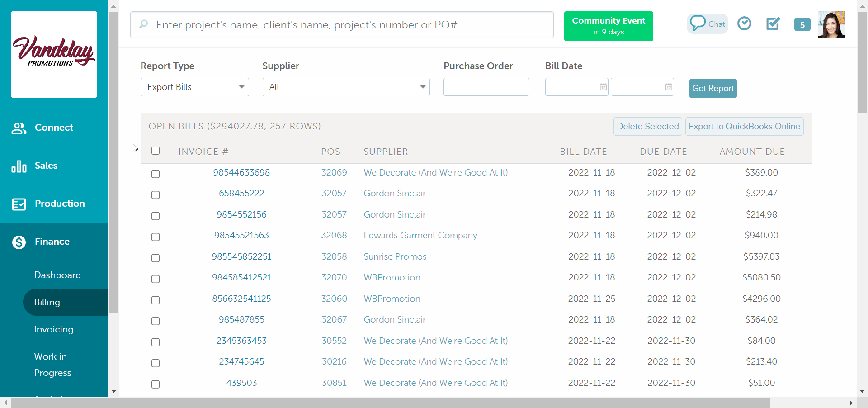Click the user profile avatar
The height and width of the screenshot is (408, 868).
[831, 25]
